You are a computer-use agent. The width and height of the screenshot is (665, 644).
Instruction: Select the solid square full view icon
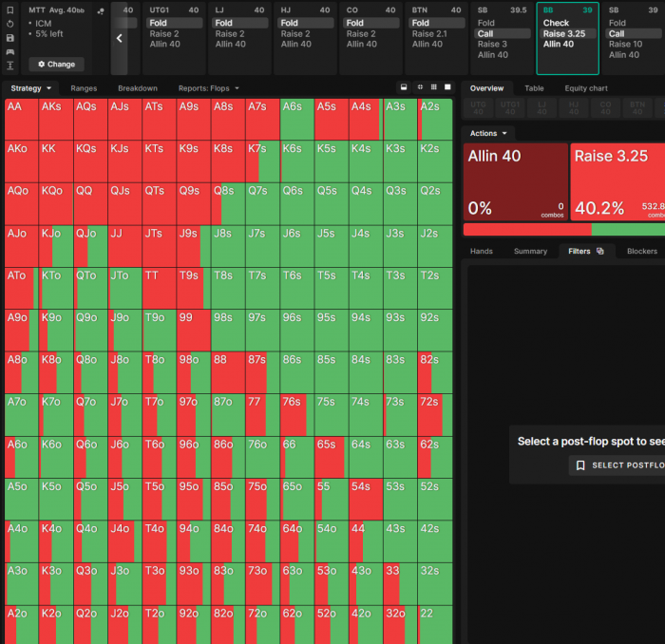click(x=447, y=87)
